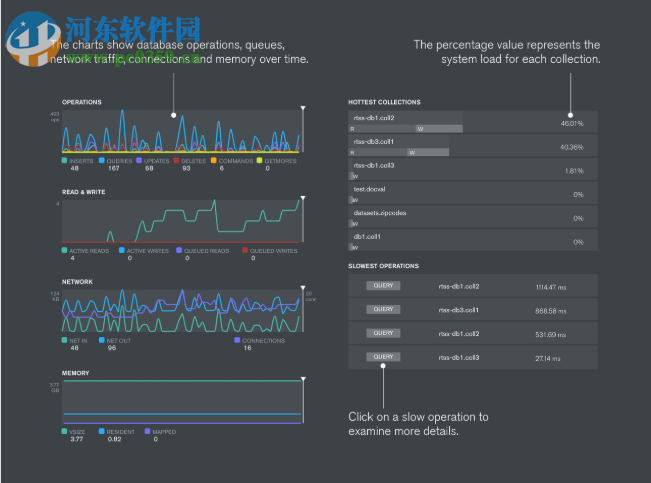Select the 46.01% hottest collection row

473,122
